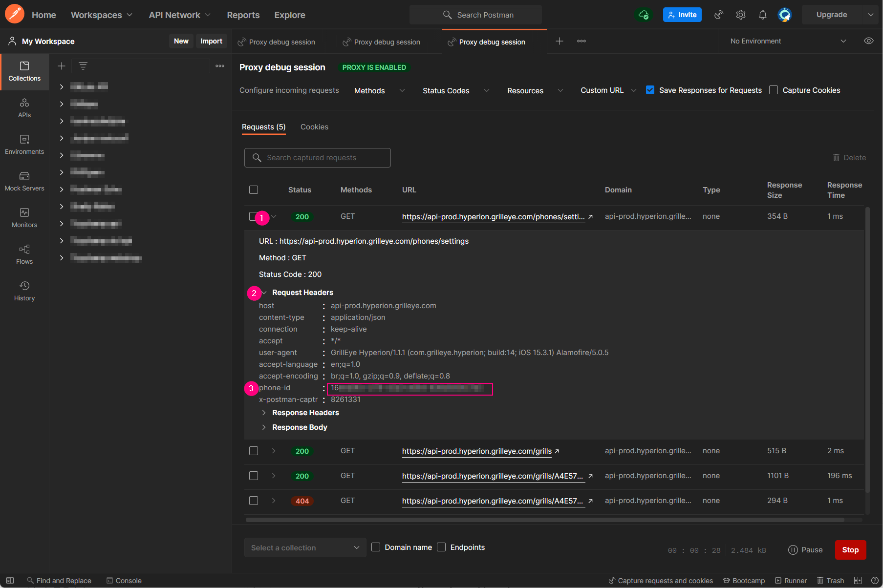Open the Status Codes filter dropdown
The width and height of the screenshot is (883, 588).
click(455, 90)
